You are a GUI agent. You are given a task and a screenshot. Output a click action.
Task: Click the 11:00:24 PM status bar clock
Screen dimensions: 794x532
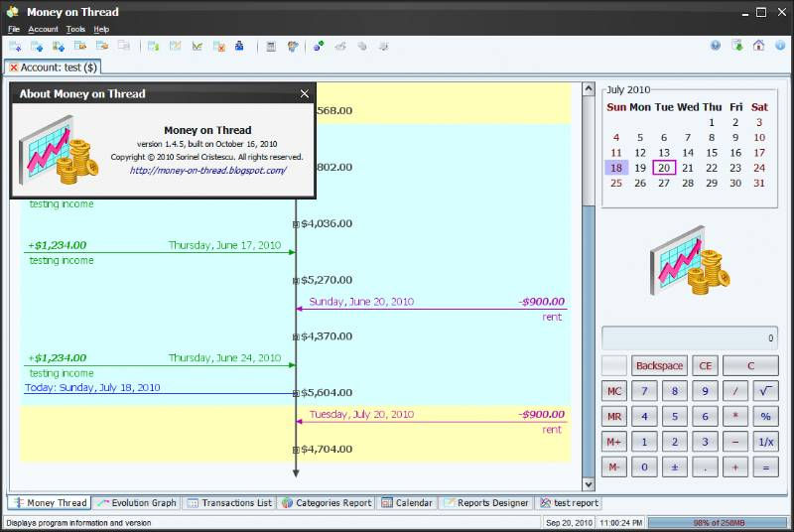tap(621, 522)
